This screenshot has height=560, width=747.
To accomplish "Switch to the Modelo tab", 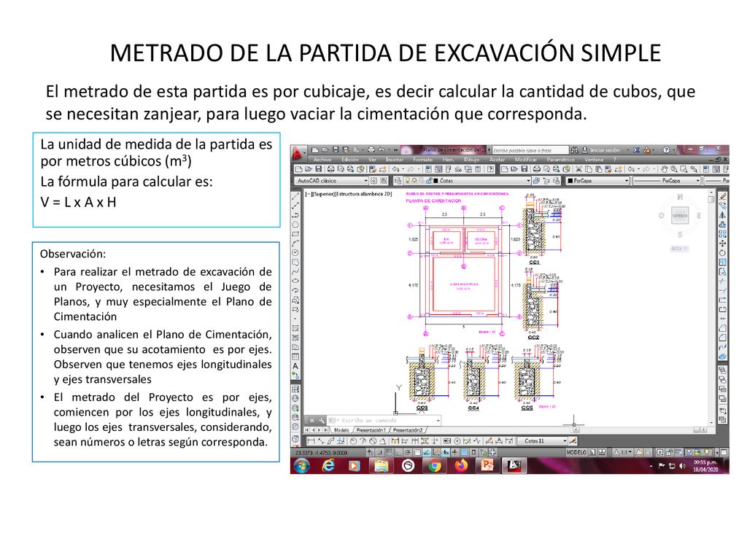I will [x=341, y=430].
